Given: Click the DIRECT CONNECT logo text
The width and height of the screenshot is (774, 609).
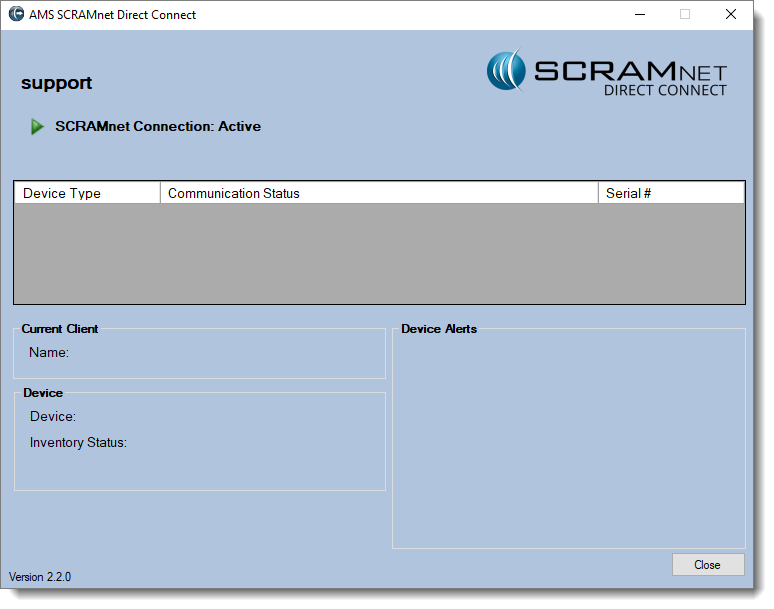Looking at the screenshot, I should click(665, 91).
